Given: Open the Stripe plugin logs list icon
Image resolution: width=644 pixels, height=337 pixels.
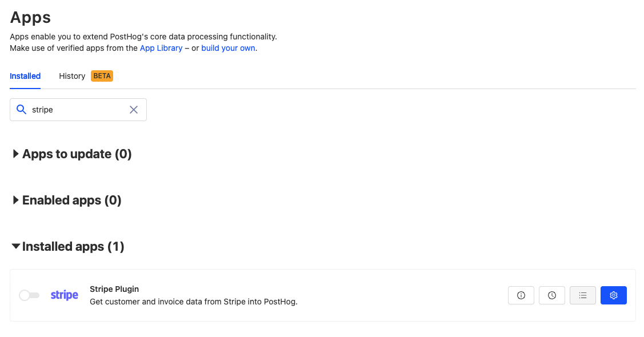Looking at the screenshot, I should click(582, 295).
